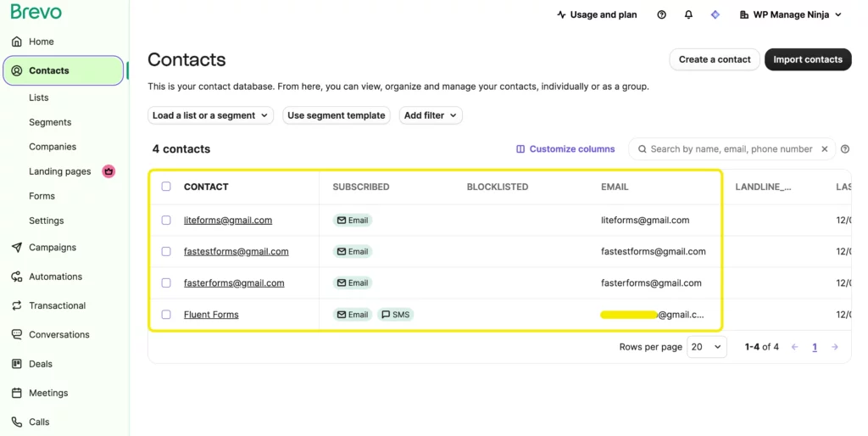This screenshot has height=436, width=868.
Task: Open Landing pages in sidebar
Action: pos(60,171)
